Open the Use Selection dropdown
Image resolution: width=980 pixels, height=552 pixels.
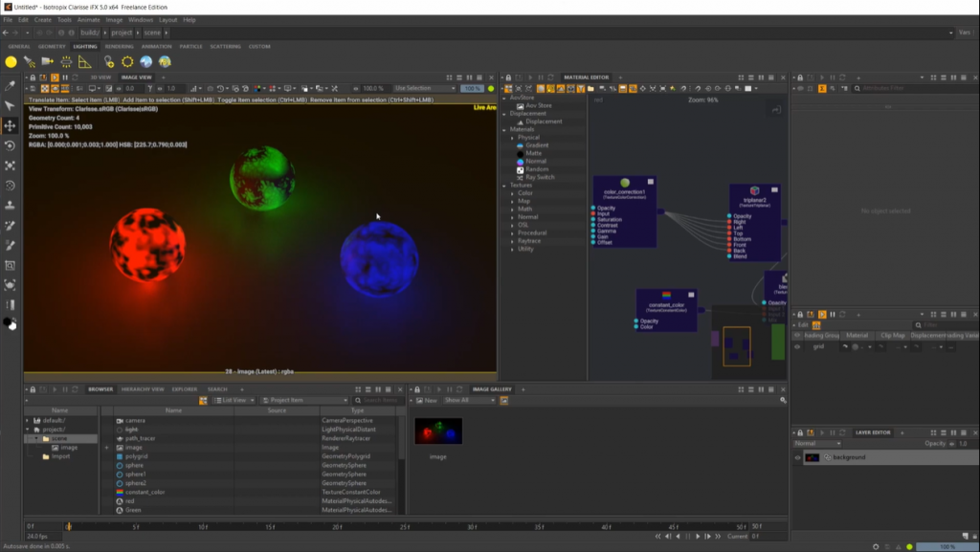pyautogui.click(x=424, y=88)
